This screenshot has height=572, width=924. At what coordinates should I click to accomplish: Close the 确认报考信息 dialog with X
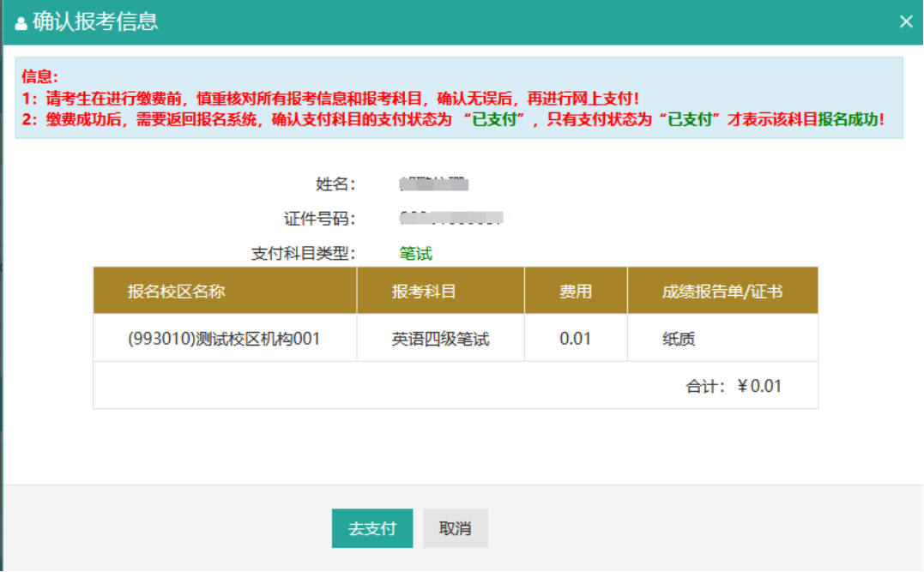click(906, 22)
